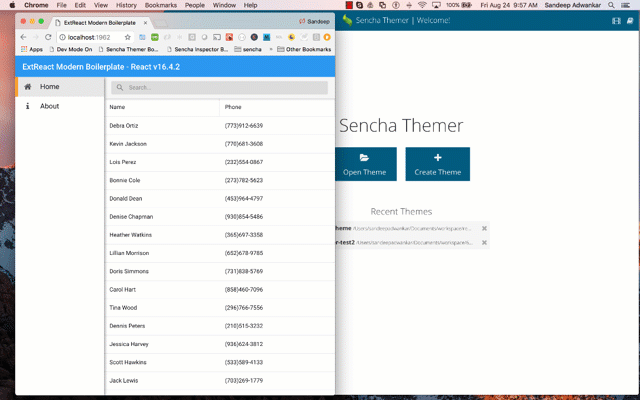Open the Sencha Inspector B... bookmark
640x400 pixels.
[198, 49]
